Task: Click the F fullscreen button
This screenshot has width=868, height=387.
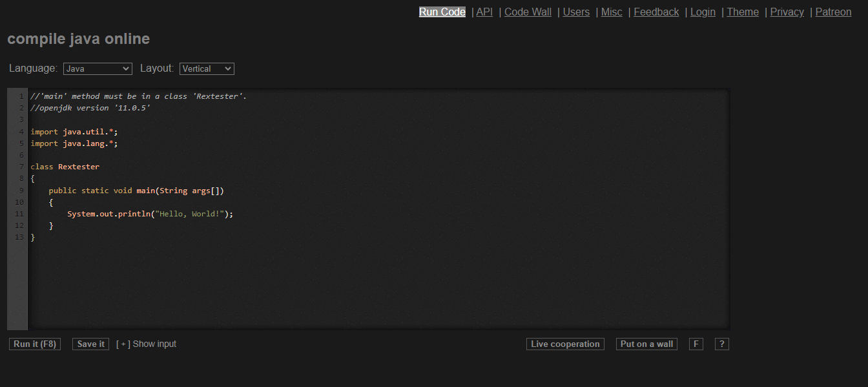Action: (x=696, y=344)
